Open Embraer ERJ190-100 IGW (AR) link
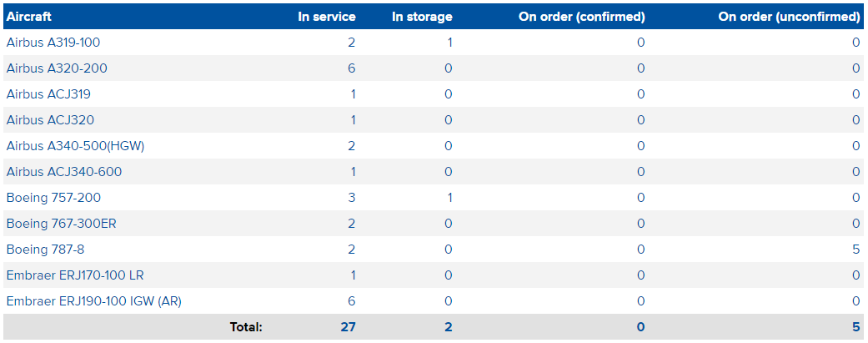 pos(94,301)
